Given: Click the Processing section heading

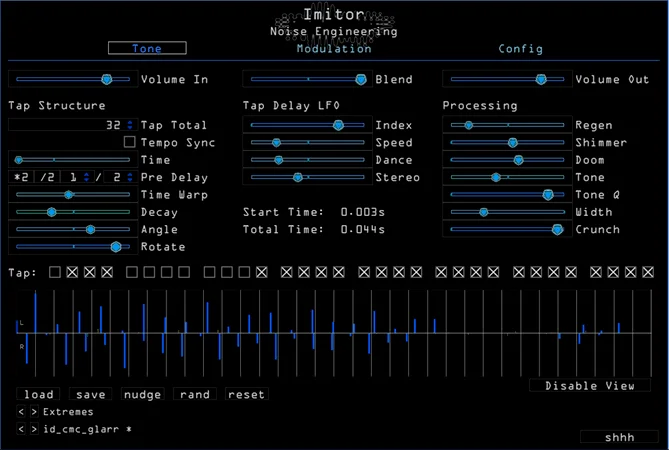Looking at the screenshot, I should 480,106.
